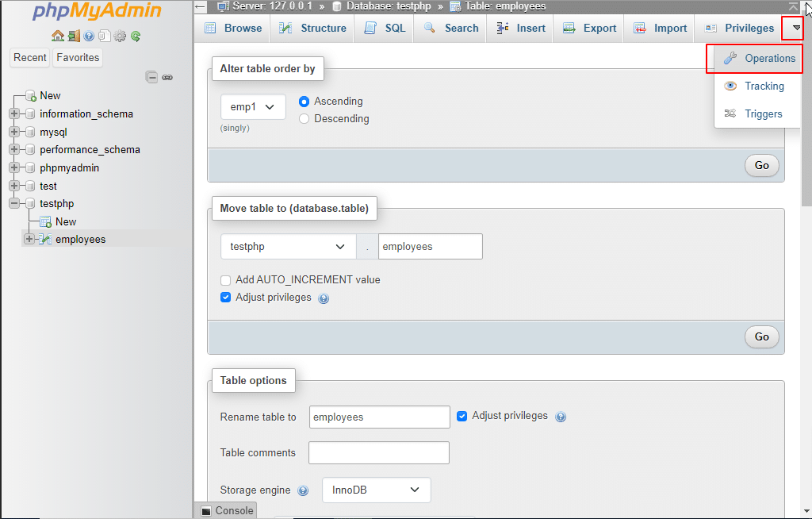Switch to the Structure tab
This screenshot has width=812, height=519.
pyautogui.click(x=312, y=28)
